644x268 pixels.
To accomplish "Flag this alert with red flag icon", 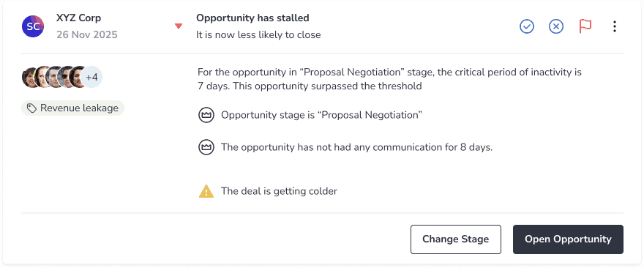I will [x=585, y=26].
